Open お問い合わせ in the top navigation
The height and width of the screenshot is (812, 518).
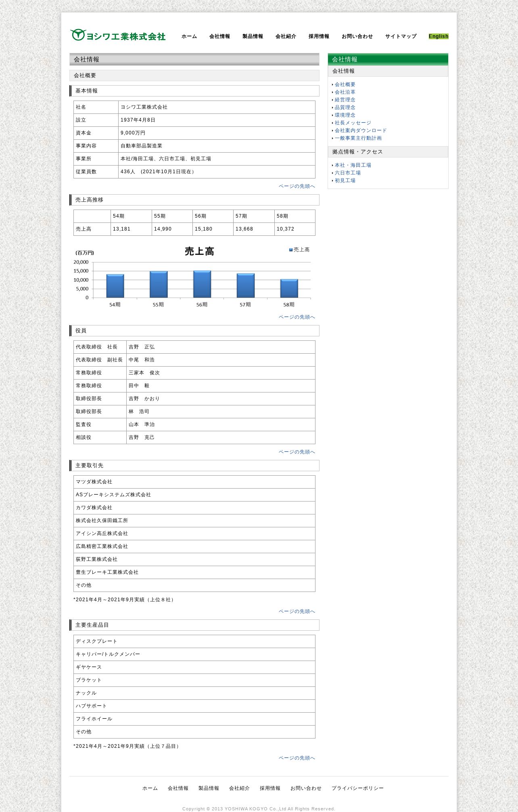(x=357, y=36)
